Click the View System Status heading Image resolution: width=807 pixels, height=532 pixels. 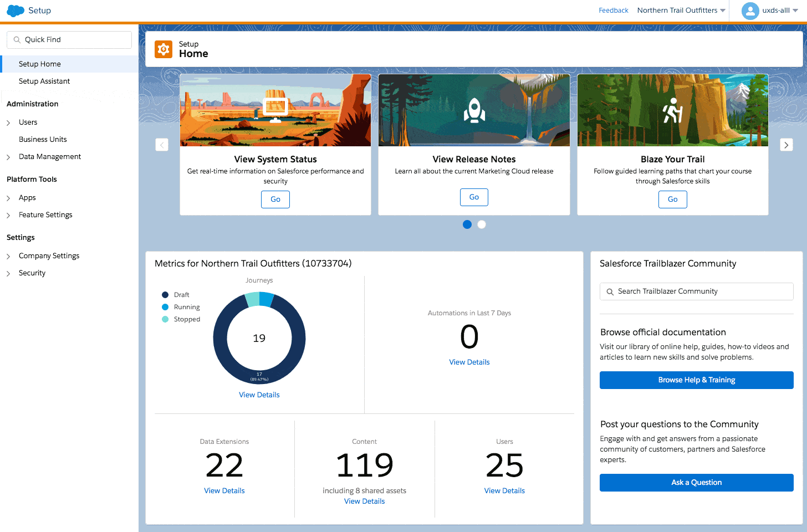(x=275, y=160)
